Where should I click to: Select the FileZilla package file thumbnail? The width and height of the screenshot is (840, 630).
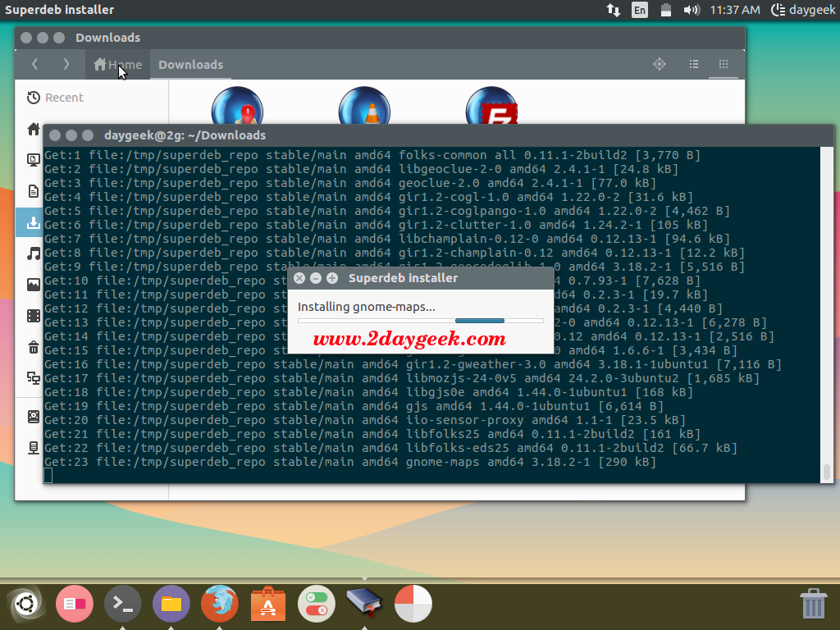491,106
